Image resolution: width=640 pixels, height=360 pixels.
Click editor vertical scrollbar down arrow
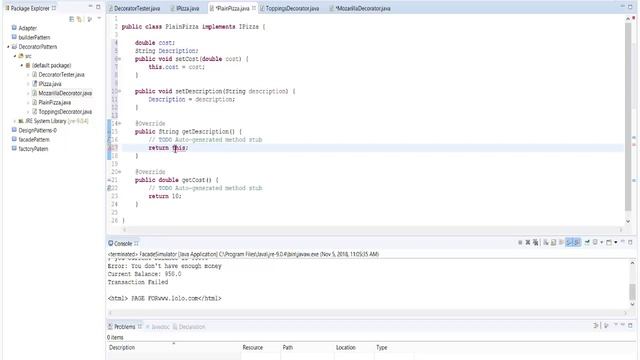pos(628,221)
